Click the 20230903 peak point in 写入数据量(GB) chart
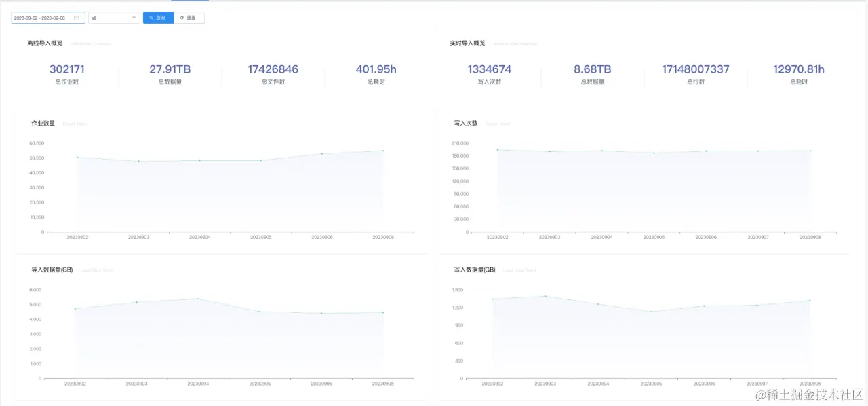The image size is (868, 406). (545, 296)
